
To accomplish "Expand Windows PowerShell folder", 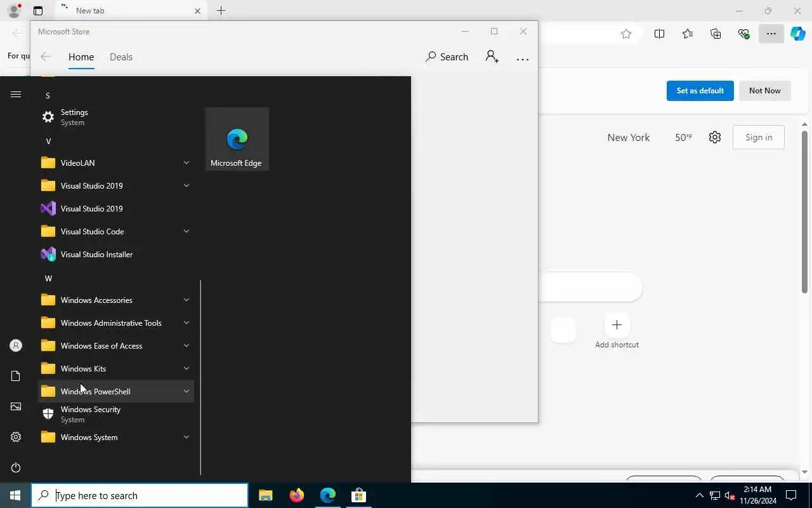I will (x=116, y=391).
